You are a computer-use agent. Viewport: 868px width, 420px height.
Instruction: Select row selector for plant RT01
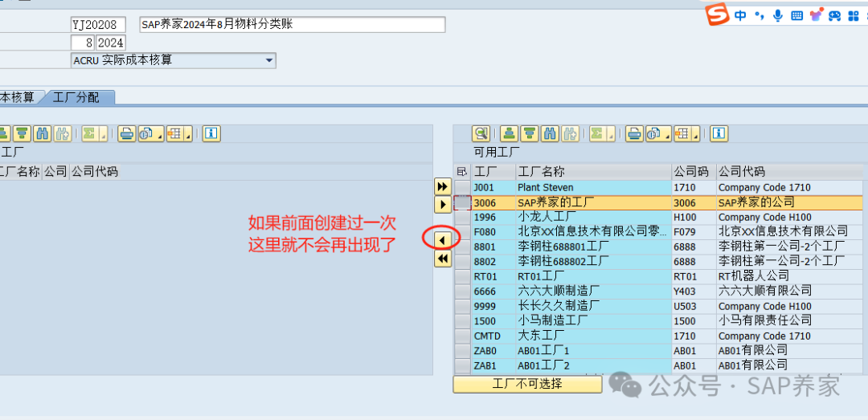pos(463,276)
